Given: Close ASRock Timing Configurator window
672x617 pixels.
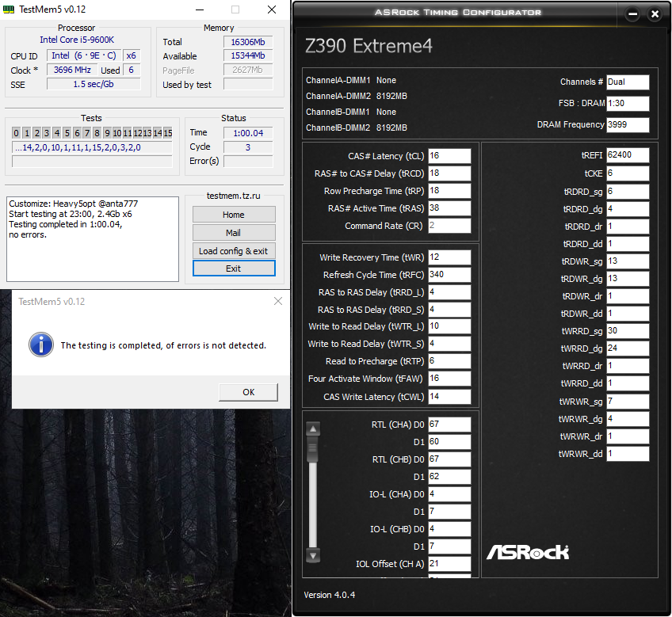Looking at the screenshot, I should pyautogui.click(x=655, y=14).
